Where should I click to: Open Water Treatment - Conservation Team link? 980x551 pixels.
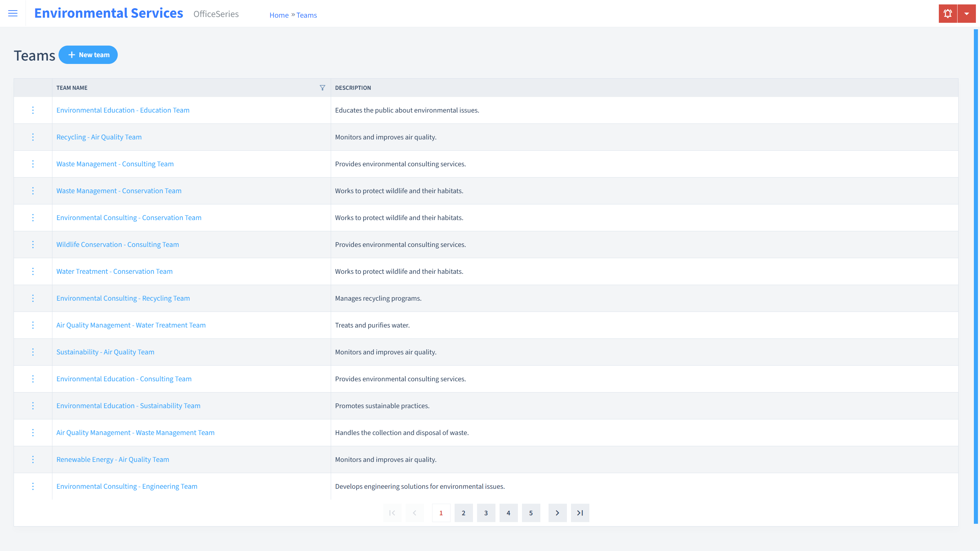(115, 271)
